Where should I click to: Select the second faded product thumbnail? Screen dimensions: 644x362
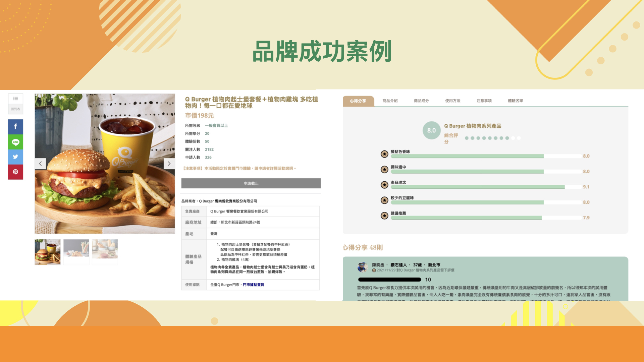(76, 252)
